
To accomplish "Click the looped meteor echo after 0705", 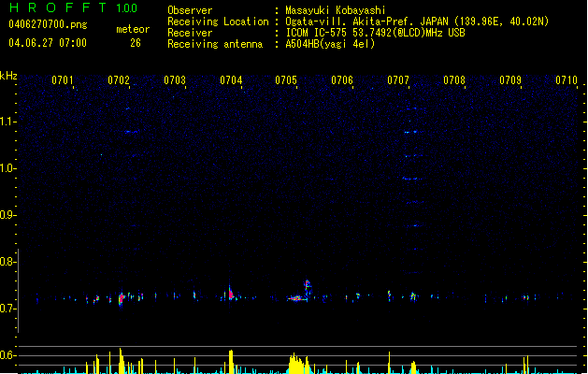I will pyautogui.click(x=308, y=286).
